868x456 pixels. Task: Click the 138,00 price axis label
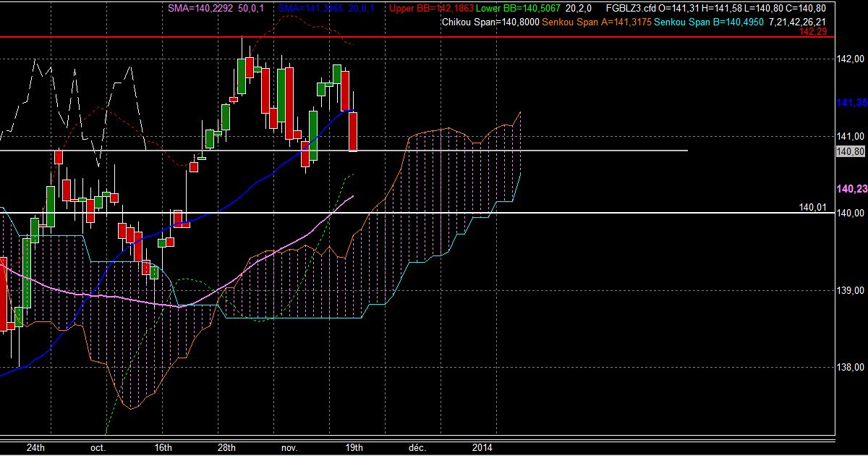pyautogui.click(x=851, y=368)
